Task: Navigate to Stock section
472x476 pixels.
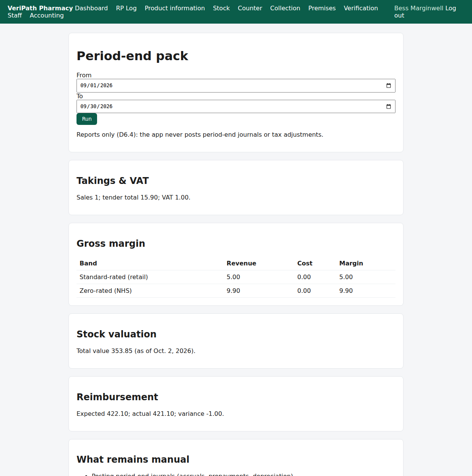Action: coord(221,8)
